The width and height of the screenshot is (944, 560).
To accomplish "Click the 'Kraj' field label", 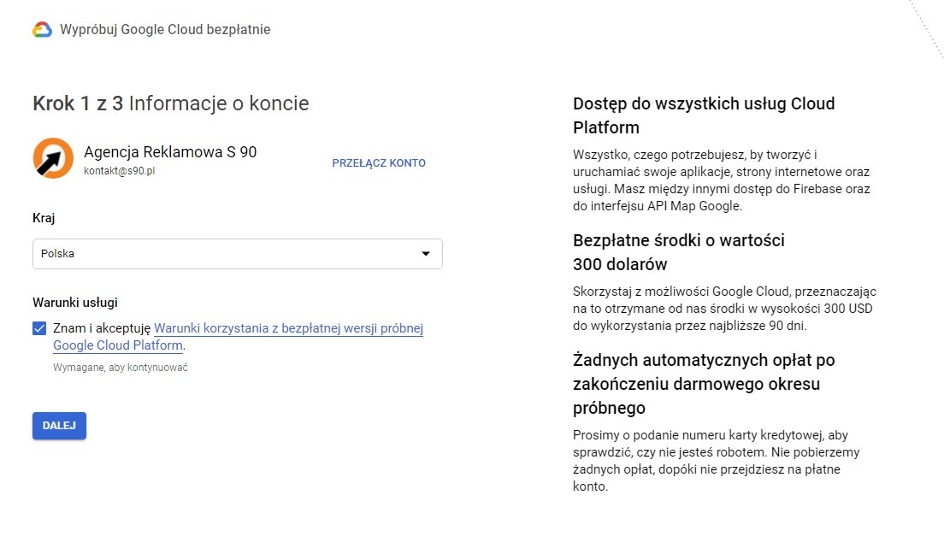I will (x=44, y=218).
